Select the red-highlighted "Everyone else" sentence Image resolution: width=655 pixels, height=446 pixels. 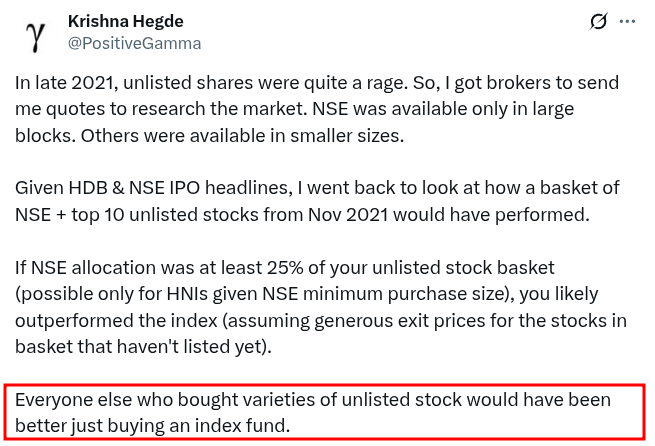pos(312,413)
